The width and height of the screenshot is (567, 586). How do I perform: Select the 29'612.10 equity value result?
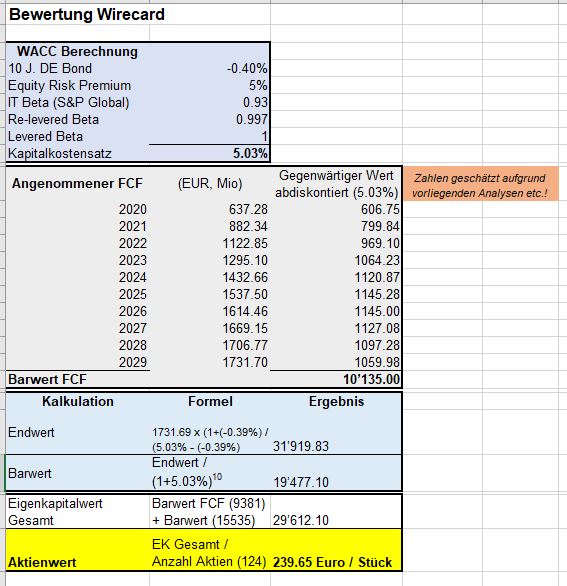301,521
